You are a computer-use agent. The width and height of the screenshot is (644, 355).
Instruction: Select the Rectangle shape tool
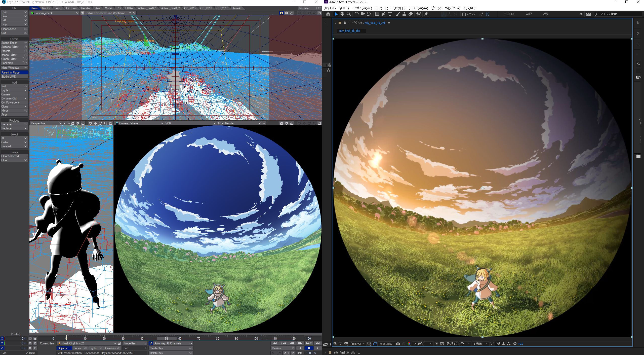point(377,14)
